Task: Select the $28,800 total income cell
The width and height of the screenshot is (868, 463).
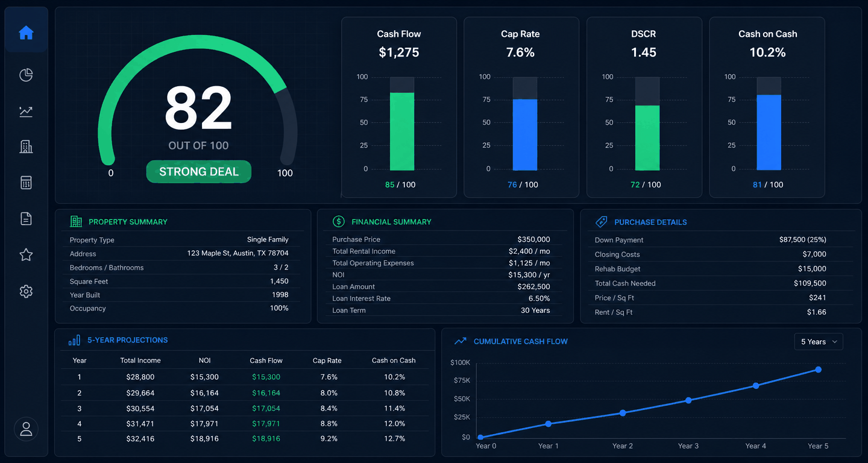Action: pos(140,377)
